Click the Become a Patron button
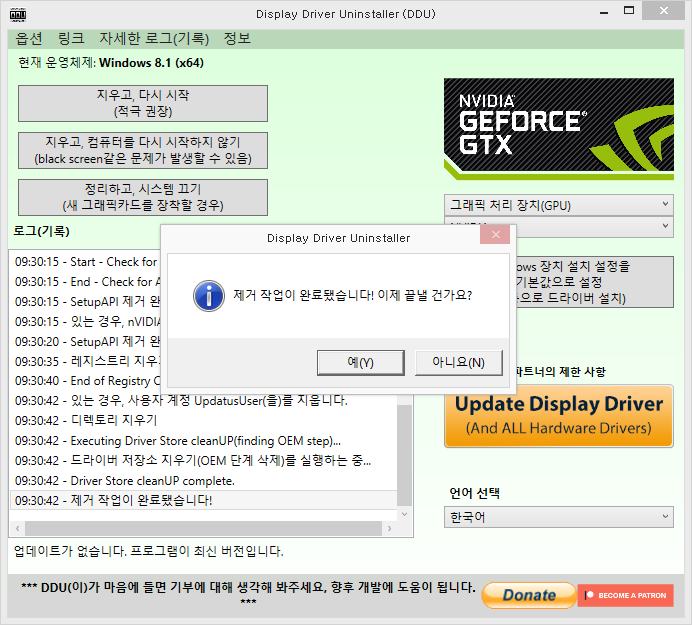The width and height of the screenshot is (692, 625). (x=626, y=595)
